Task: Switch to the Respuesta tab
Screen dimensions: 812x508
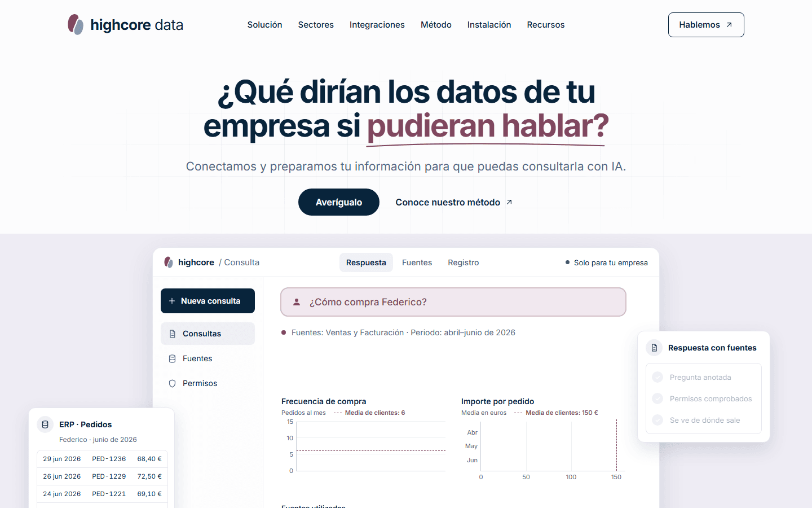Action: (366, 262)
